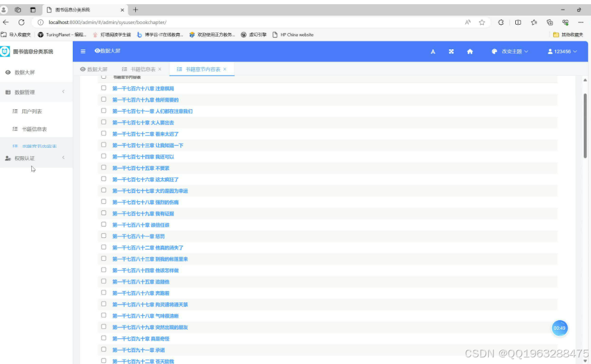This screenshot has height=364, width=591.
Task: Go back using the browser back arrow
Action: point(5,22)
